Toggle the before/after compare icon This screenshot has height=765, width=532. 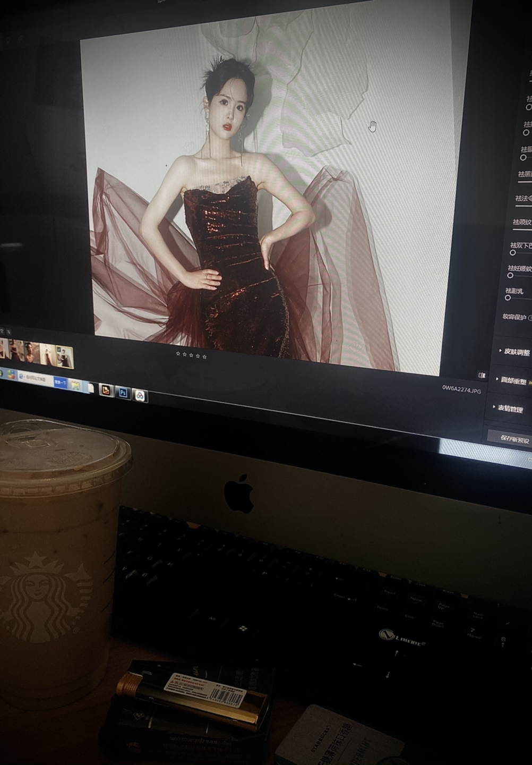[482, 375]
